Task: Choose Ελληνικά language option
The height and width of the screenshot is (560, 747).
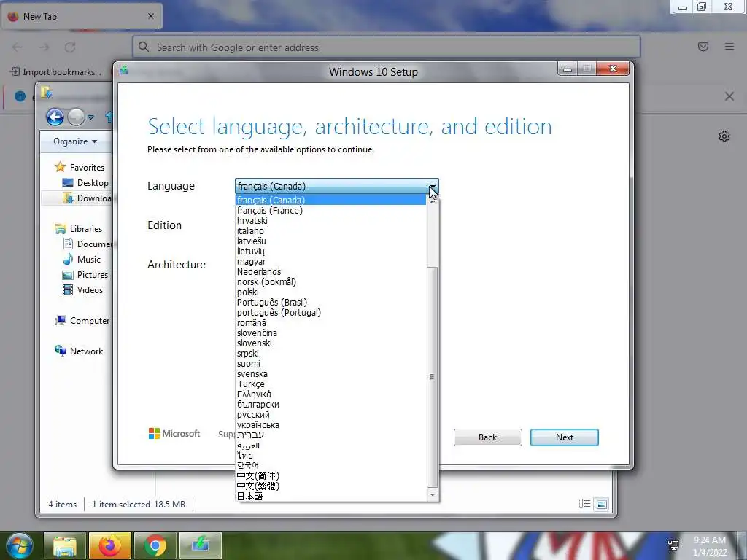Action: 331,394
